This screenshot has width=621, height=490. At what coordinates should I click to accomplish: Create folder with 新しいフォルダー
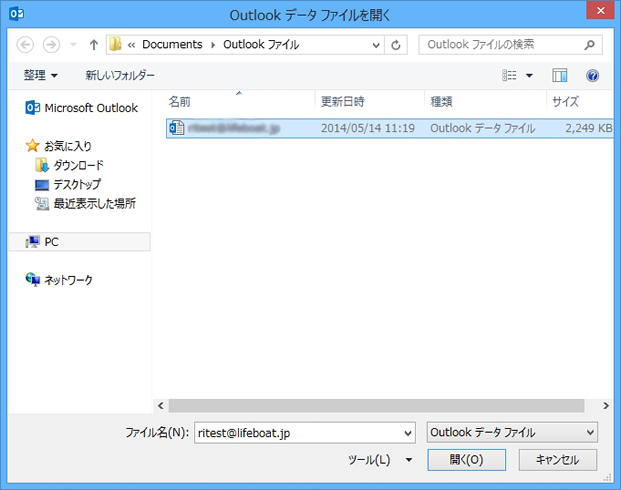point(120,75)
